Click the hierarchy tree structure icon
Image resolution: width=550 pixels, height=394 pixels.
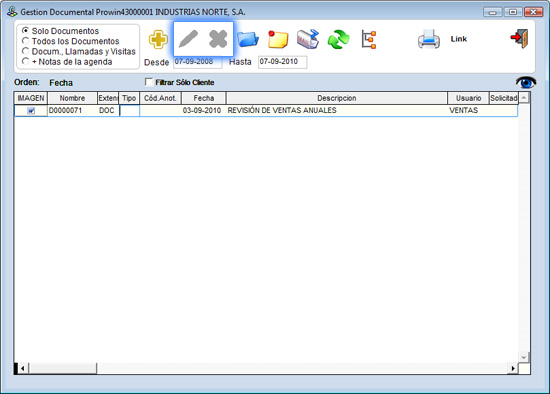[x=369, y=39]
